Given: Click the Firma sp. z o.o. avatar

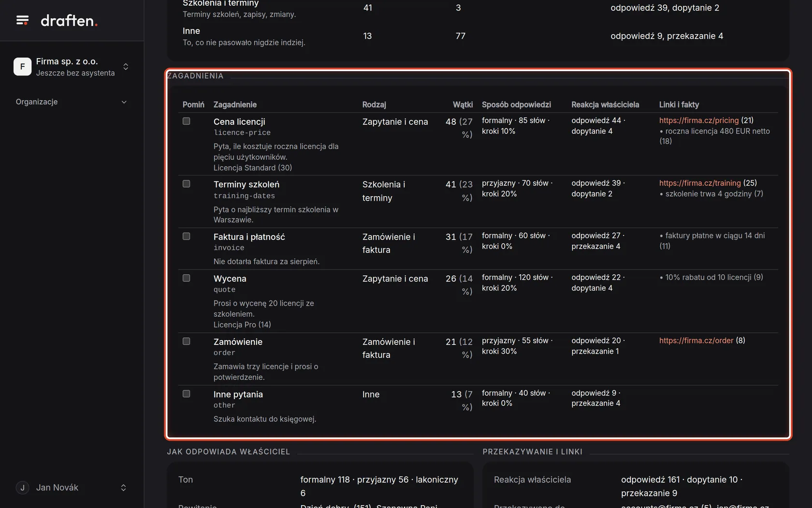Looking at the screenshot, I should pos(22,67).
